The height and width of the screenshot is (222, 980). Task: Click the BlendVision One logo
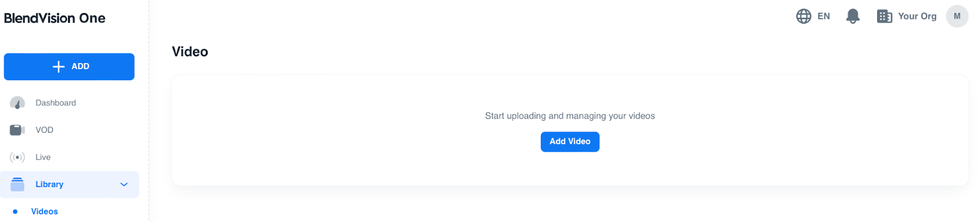click(x=55, y=18)
